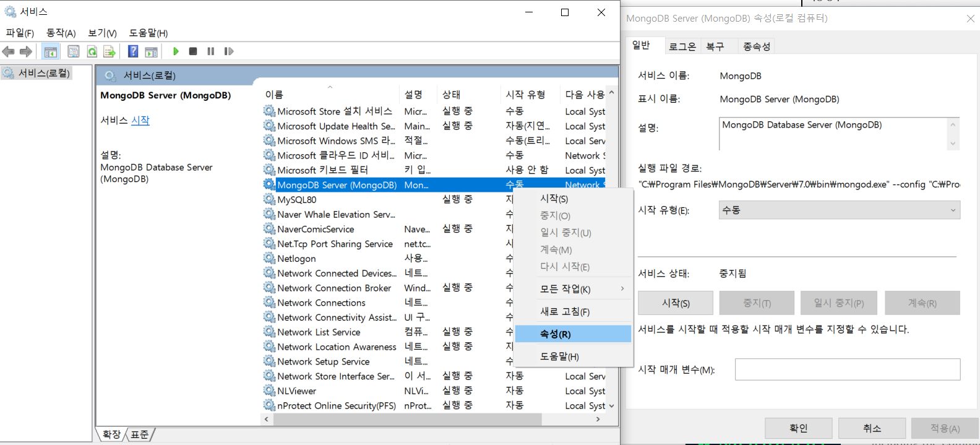Toggle the action pane toolbar icon
980x445 pixels.
151,51
